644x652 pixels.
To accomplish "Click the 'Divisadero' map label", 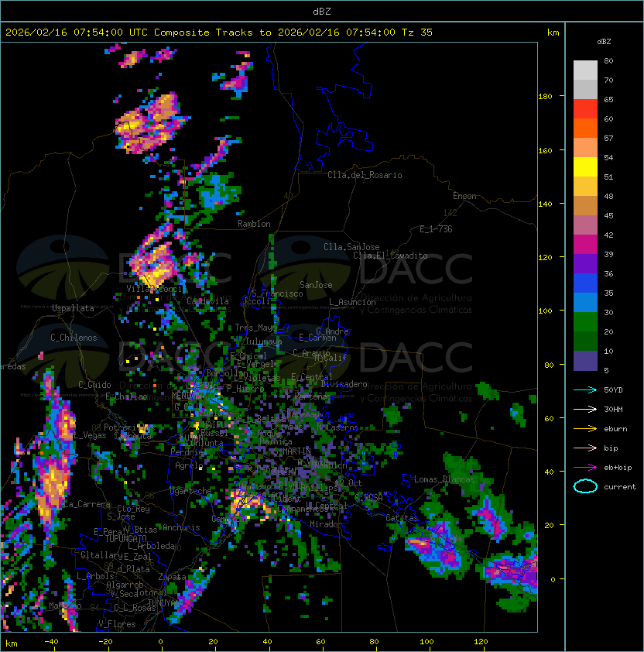I will [344, 384].
